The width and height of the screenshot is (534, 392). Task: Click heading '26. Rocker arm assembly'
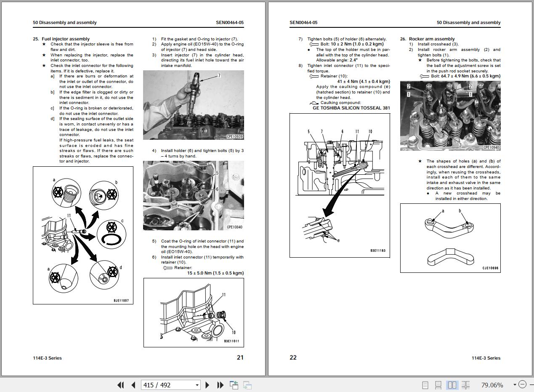tap(428, 39)
